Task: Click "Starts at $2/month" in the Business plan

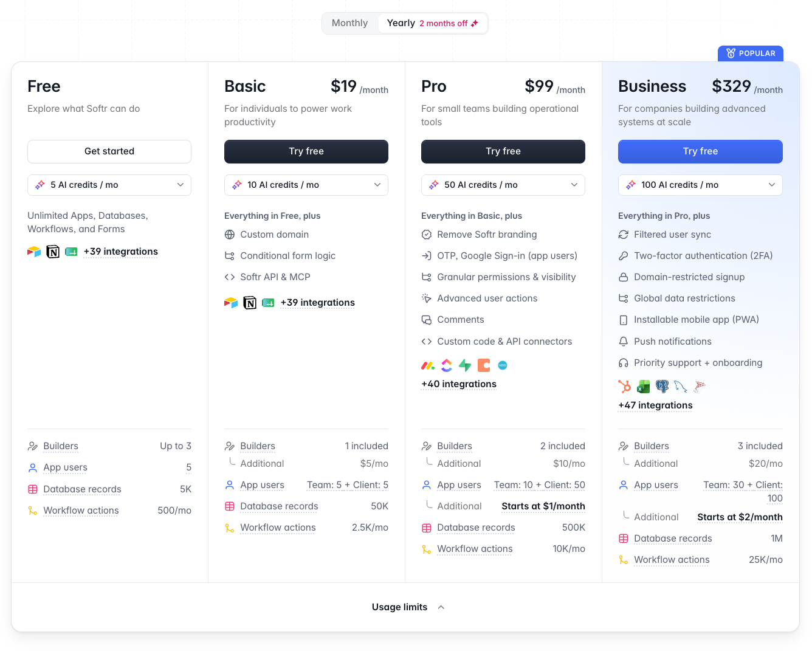Action: [740, 517]
